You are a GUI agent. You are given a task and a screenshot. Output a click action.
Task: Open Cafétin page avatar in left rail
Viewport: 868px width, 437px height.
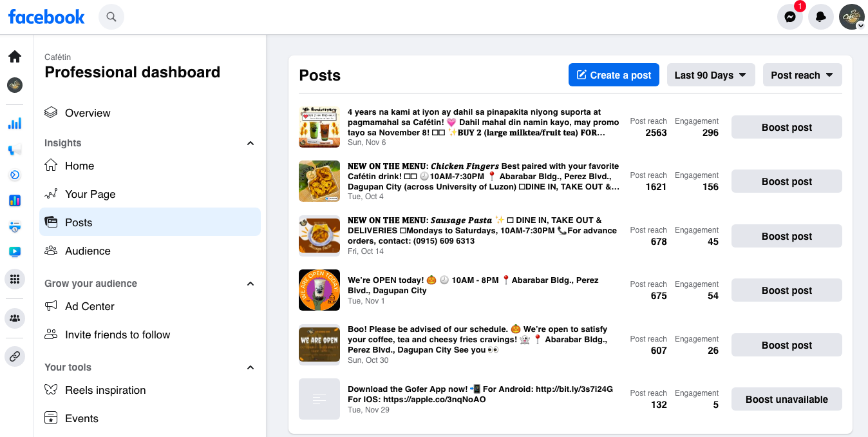[x=15, y=85]
